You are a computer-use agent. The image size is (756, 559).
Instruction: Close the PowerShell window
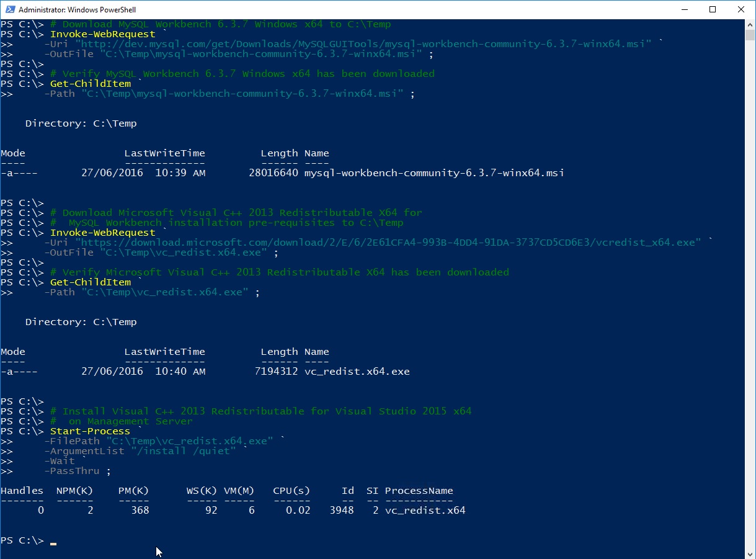(x=741, y=9)
